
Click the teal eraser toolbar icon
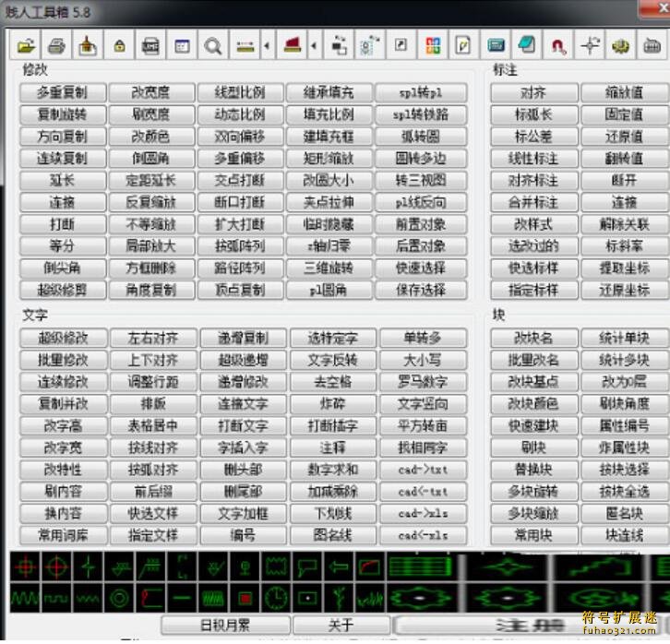[527, 45]
